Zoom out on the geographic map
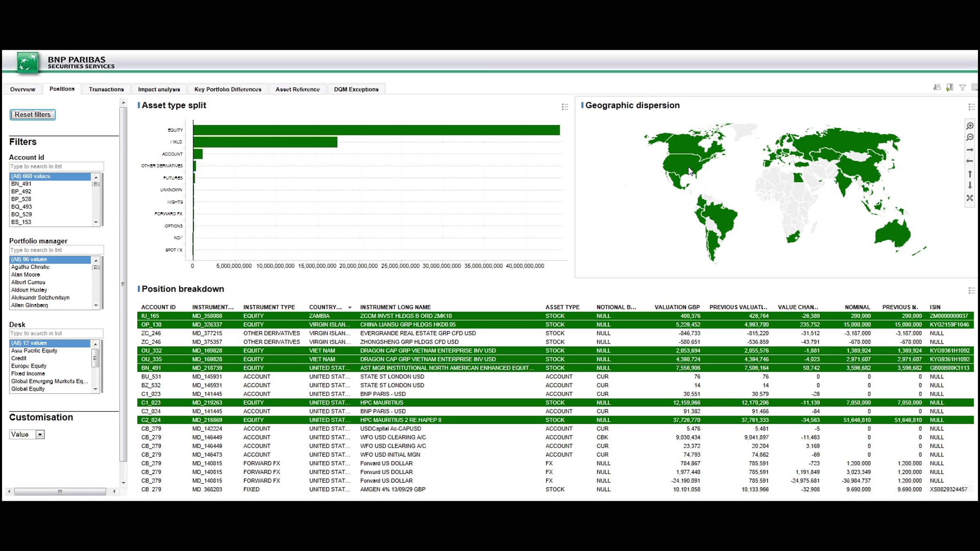980x551 pixels. tap(970, 138)
